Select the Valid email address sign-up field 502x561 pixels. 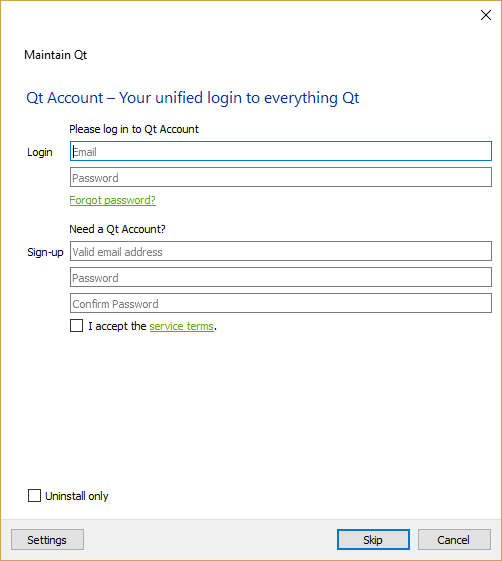(281, 251)
